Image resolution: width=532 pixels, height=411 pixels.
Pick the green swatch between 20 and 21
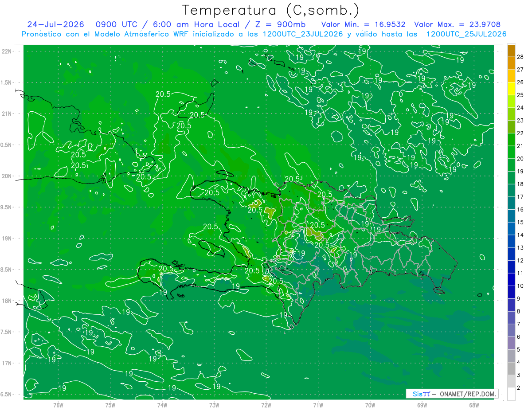pos(511,153)
